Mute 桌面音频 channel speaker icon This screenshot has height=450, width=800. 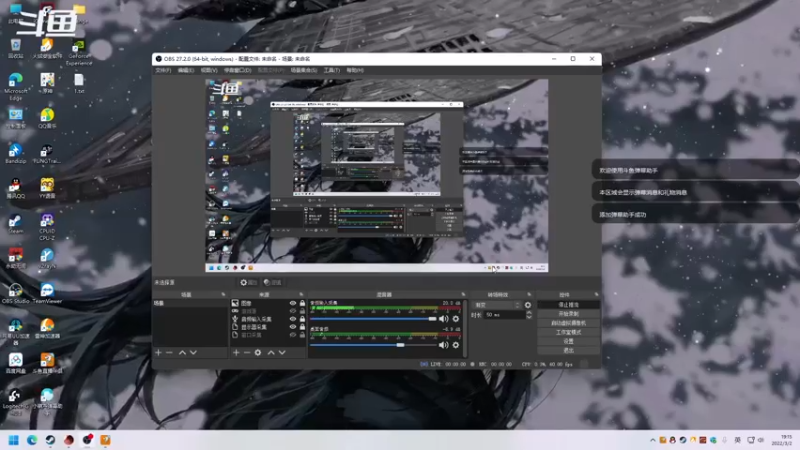pyautogui.click(x=443, y=345)
